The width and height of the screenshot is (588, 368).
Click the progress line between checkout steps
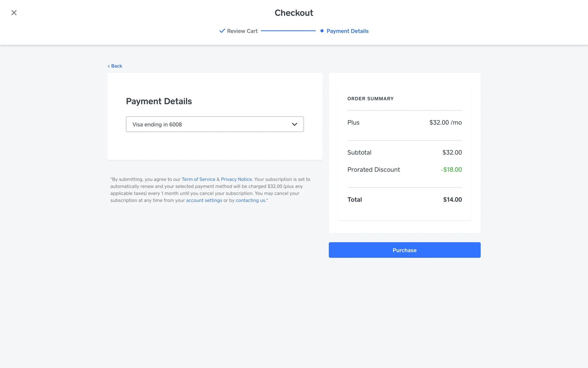288,31
